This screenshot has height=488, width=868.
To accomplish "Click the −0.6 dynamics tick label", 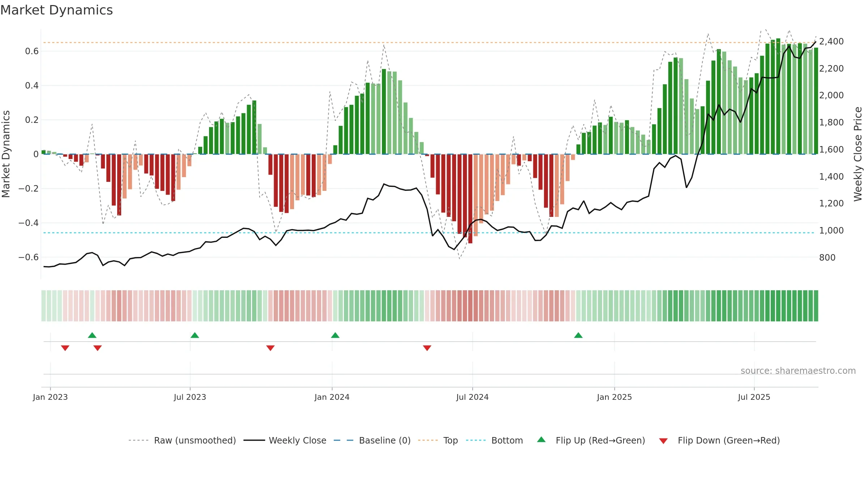I will pos(28,257).
